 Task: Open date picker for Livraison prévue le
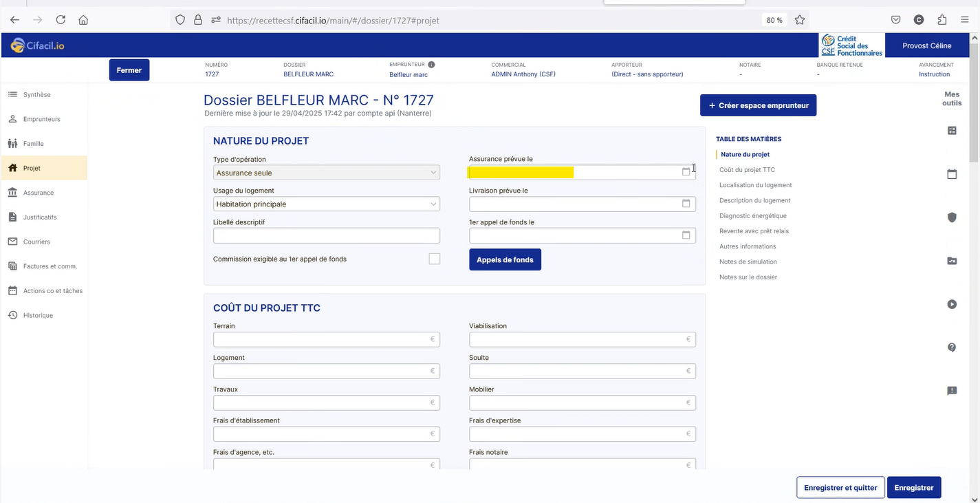[x=686, y=204]
